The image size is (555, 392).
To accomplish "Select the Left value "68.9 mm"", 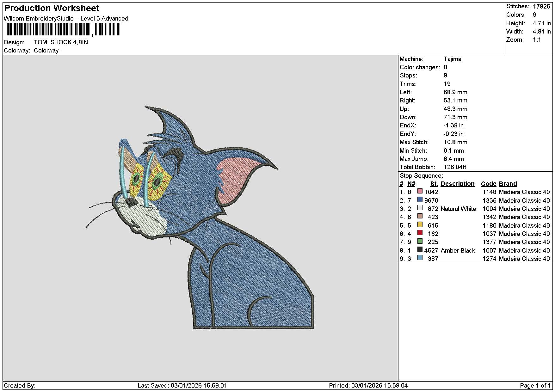I will (455, 92).
